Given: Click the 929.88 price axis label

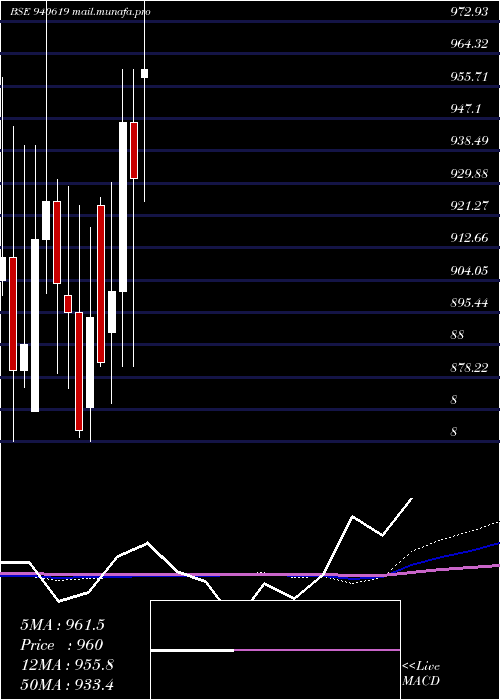Looking at the screenshot, I should [469, 173].
